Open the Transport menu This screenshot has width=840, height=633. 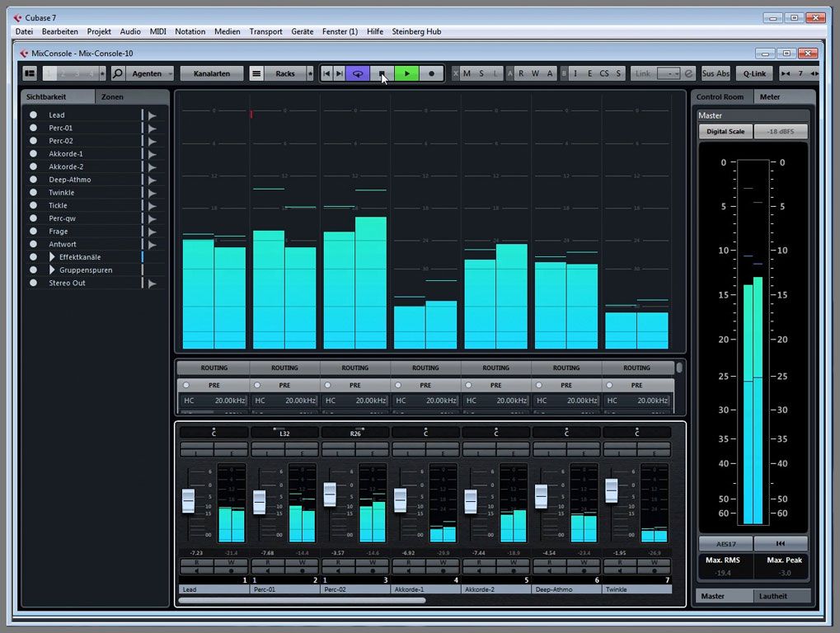coord(265,31)
